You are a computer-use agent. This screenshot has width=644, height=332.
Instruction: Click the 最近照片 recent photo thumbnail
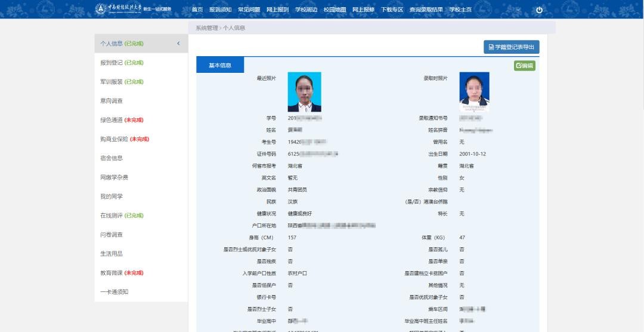point(304,92)
